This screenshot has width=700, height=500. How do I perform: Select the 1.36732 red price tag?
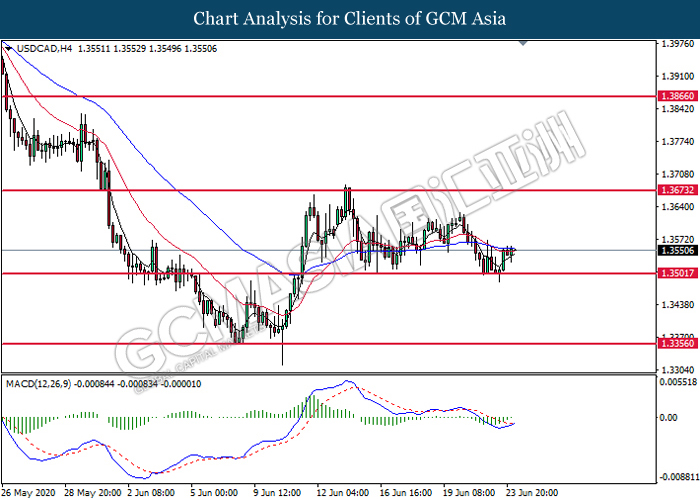(x=677, y=189)
